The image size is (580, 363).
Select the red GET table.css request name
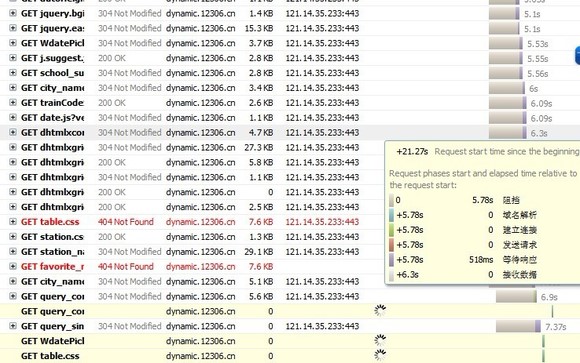[x=50, y=222]
